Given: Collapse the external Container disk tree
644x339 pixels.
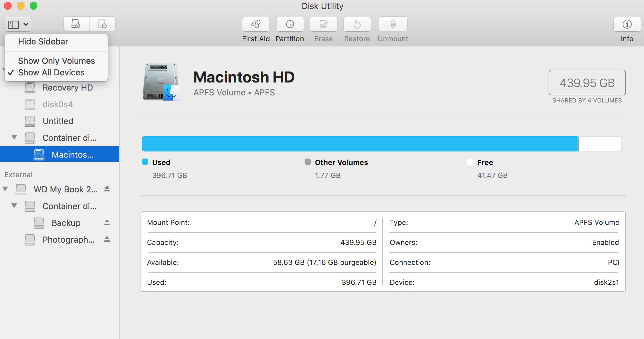Looking at the screenshot, I should (14, 206).
